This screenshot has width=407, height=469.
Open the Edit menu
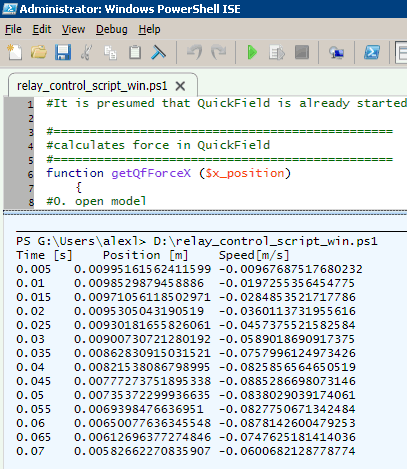click(42, 29)
